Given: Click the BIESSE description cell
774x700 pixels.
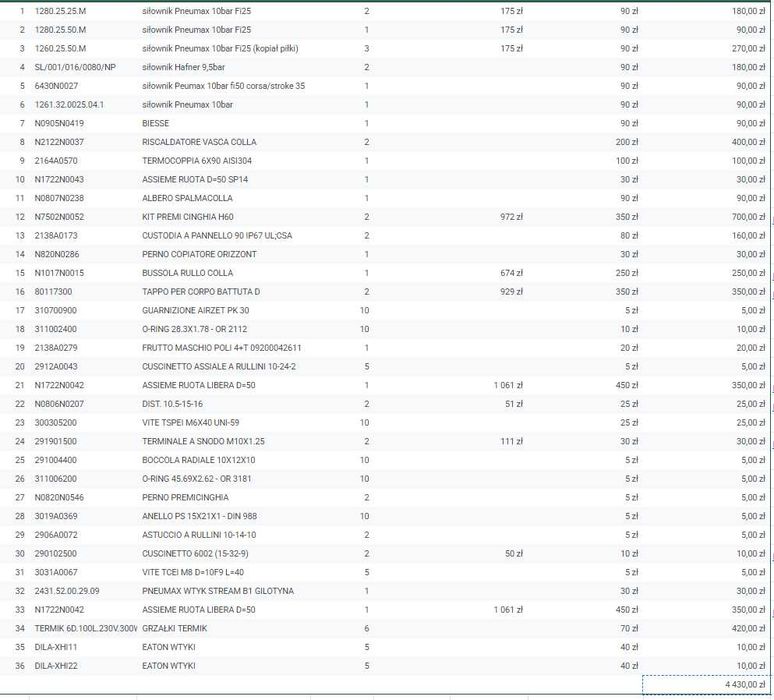Looking at the screenshot, I should [155, 123].
